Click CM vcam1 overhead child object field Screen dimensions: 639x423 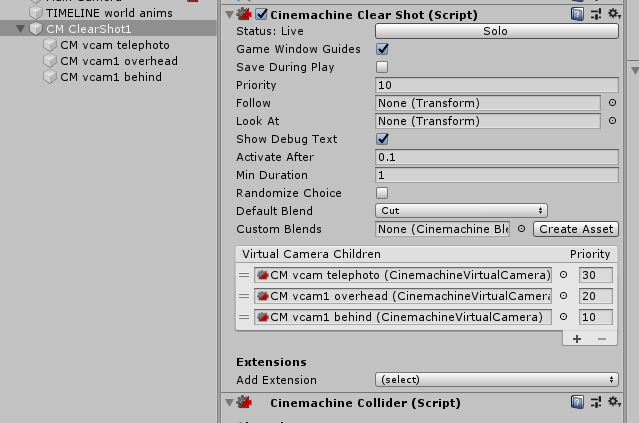click(x=403, y=296)
